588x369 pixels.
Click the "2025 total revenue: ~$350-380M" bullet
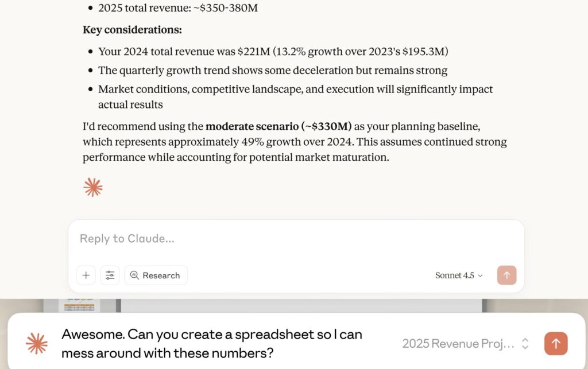(x=178, y=8)
